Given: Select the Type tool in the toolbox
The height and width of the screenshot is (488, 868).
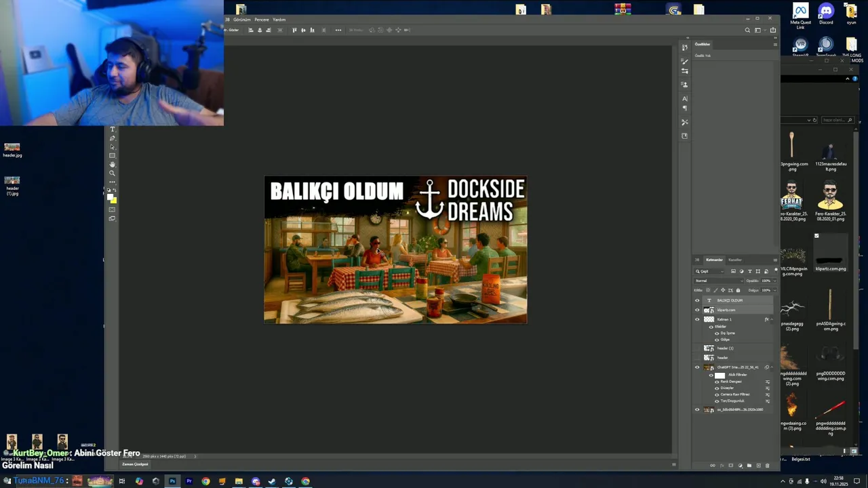Looking at the screenshot, I should 113,129.
